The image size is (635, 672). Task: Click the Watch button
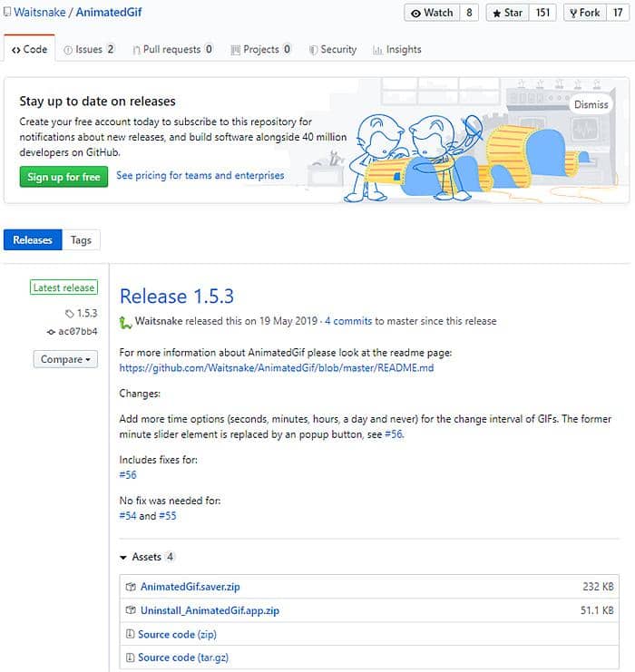(432, 13)
